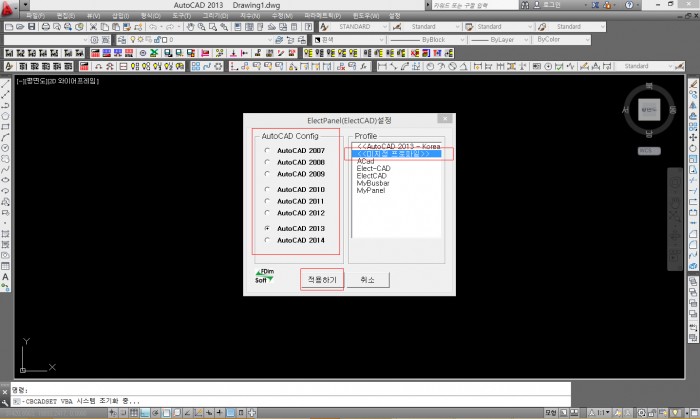Undo the last action via the Undo arrow
The width and height of the screenshot is (700, 419).
coord(153,27)
